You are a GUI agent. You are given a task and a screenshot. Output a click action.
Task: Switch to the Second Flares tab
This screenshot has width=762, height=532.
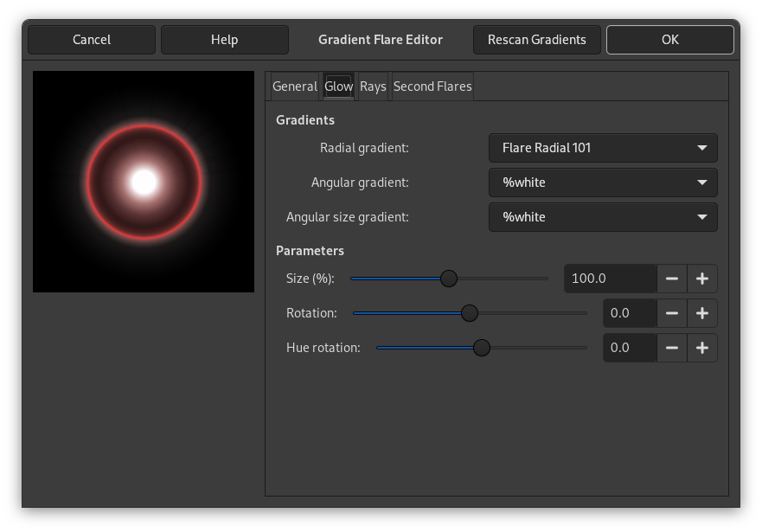pos(432,86)
